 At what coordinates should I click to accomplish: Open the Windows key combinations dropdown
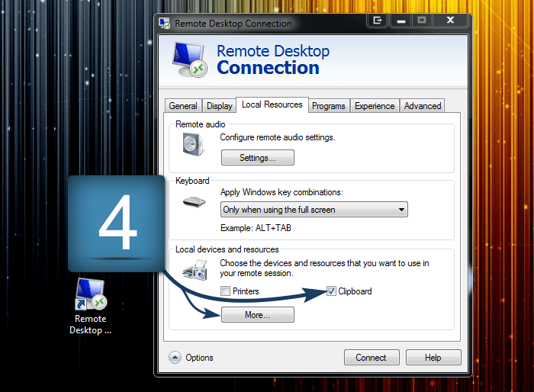coord(314,210)
